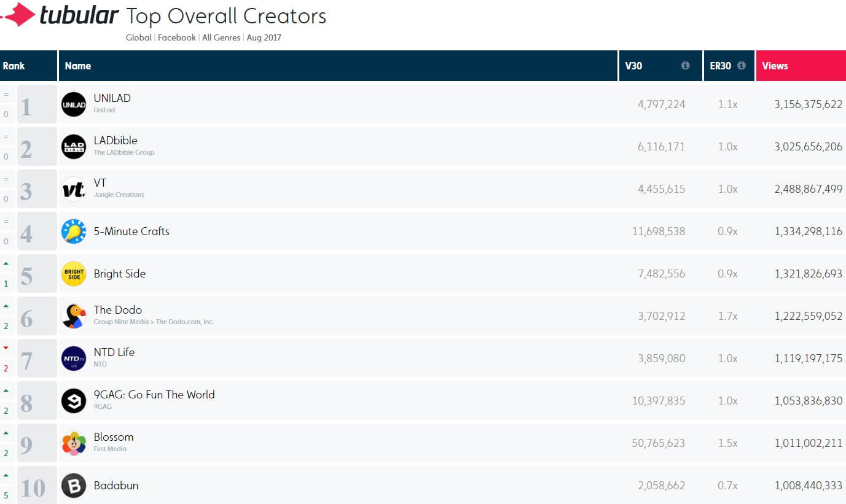Click the Bright Side yellow logo

click(x=74, y=274)
